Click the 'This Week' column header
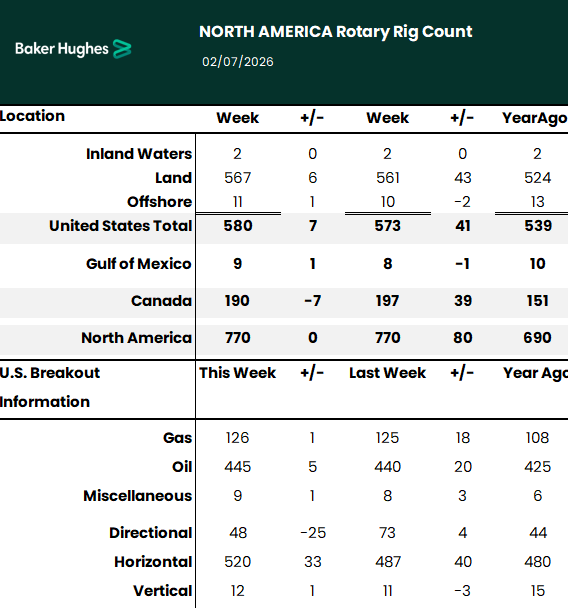 coord(237,373)
